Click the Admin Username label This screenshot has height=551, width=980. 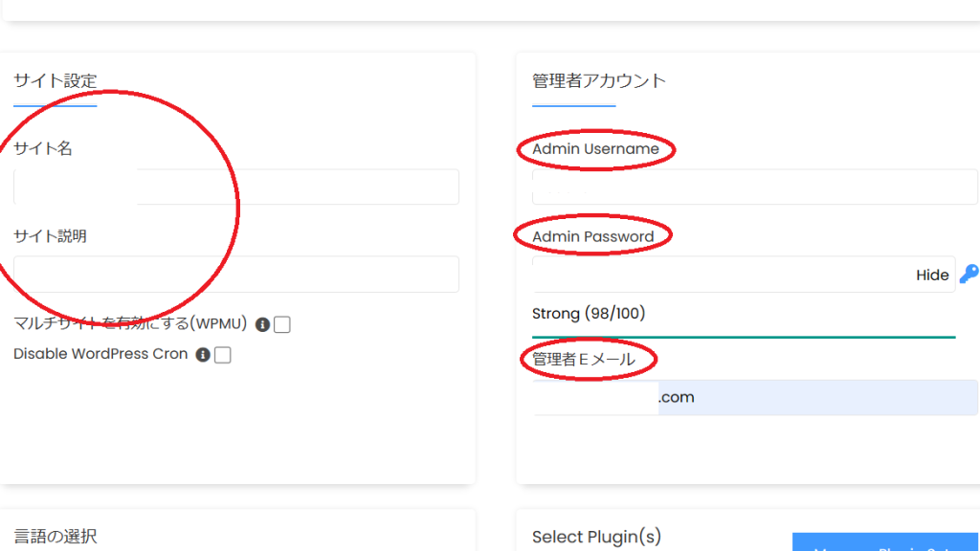(595, 149)
